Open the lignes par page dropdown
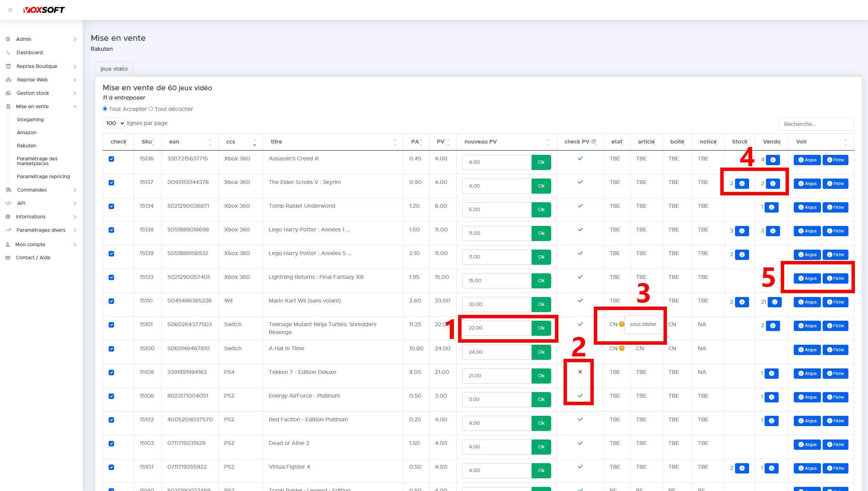The image size is (868, 491). click(114, 123)
